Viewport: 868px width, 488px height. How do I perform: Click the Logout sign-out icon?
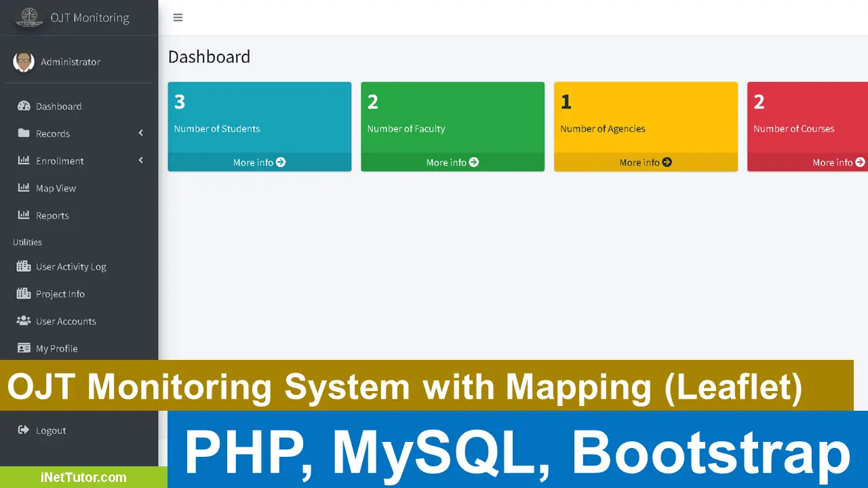[x=24, y=430]
